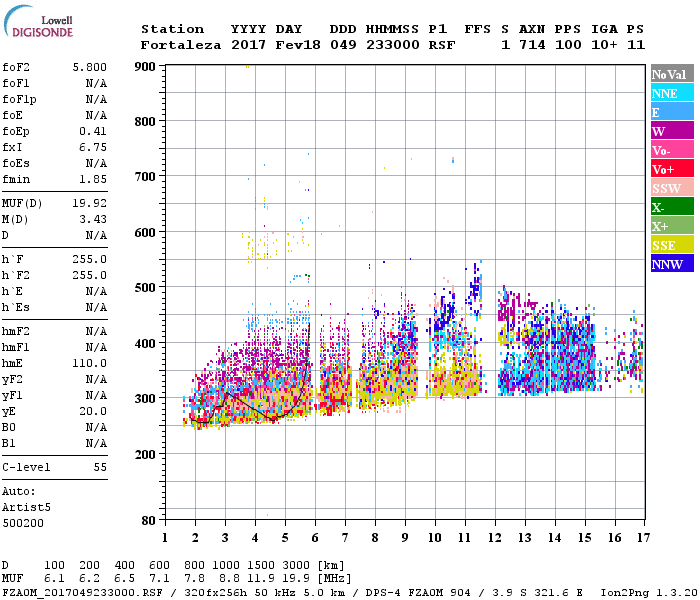This screenshot has width=700, height=600.
Task: Click the X- dark green swatch
Action: pyautogui.click(x=672, y=207)
